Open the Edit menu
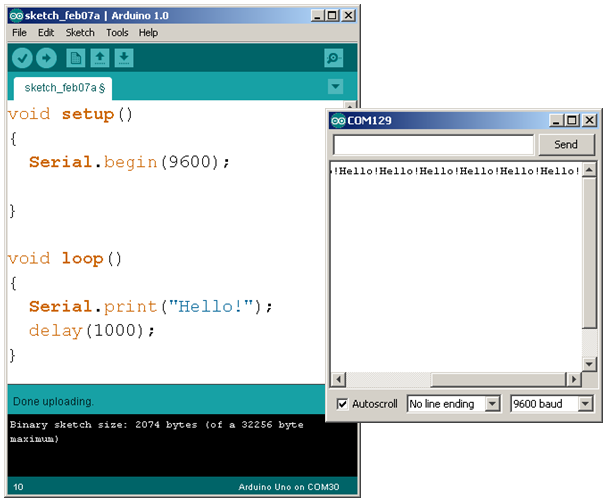607x500 pixels. (x=46, y=33)
